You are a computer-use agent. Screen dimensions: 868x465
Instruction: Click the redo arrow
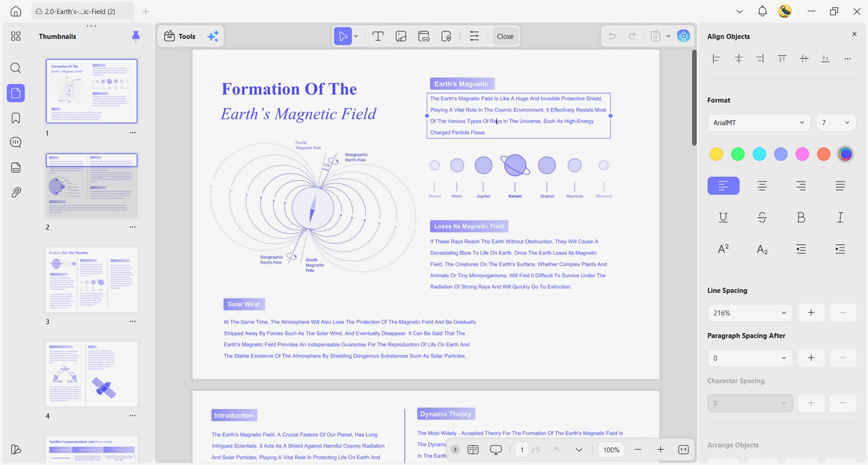[632, 37]
